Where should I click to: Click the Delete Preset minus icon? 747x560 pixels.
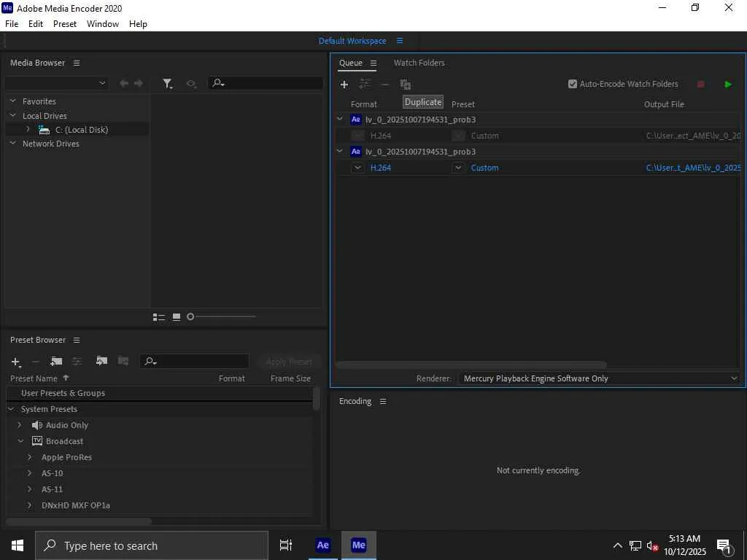35,362
